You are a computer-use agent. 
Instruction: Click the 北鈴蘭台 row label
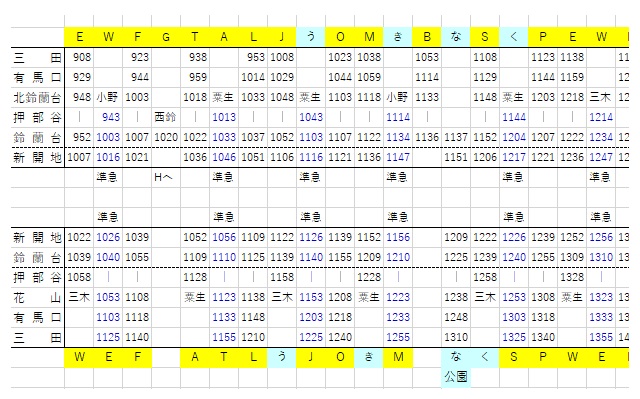click(x=37, y=98)
